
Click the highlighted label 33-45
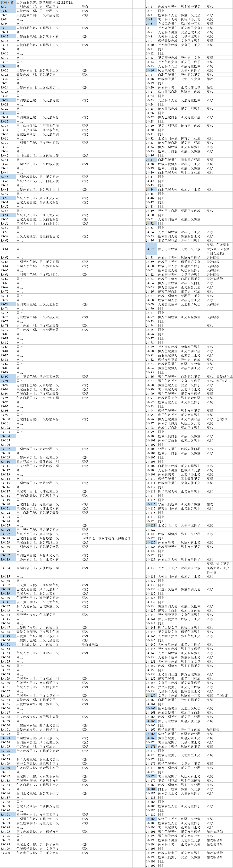8,177
